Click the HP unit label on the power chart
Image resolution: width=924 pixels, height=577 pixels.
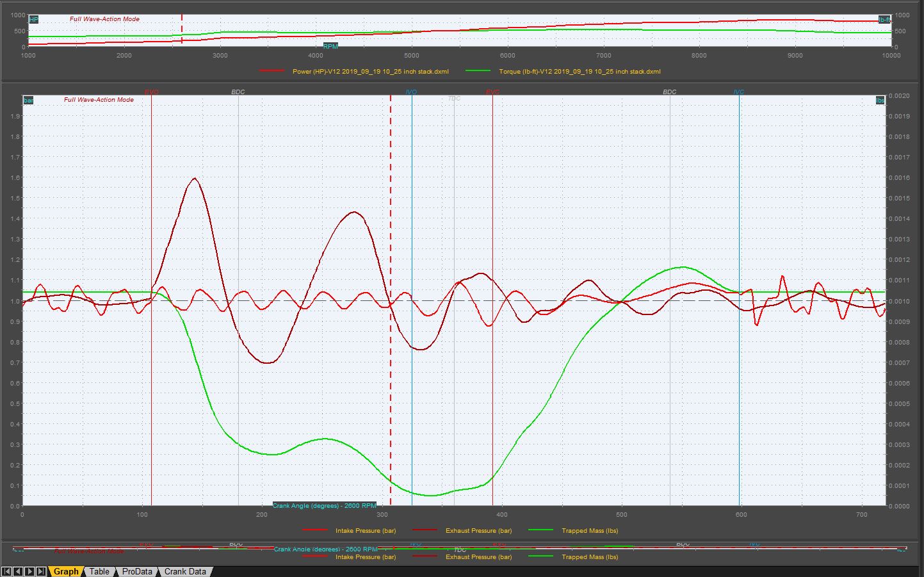(33, 20)
